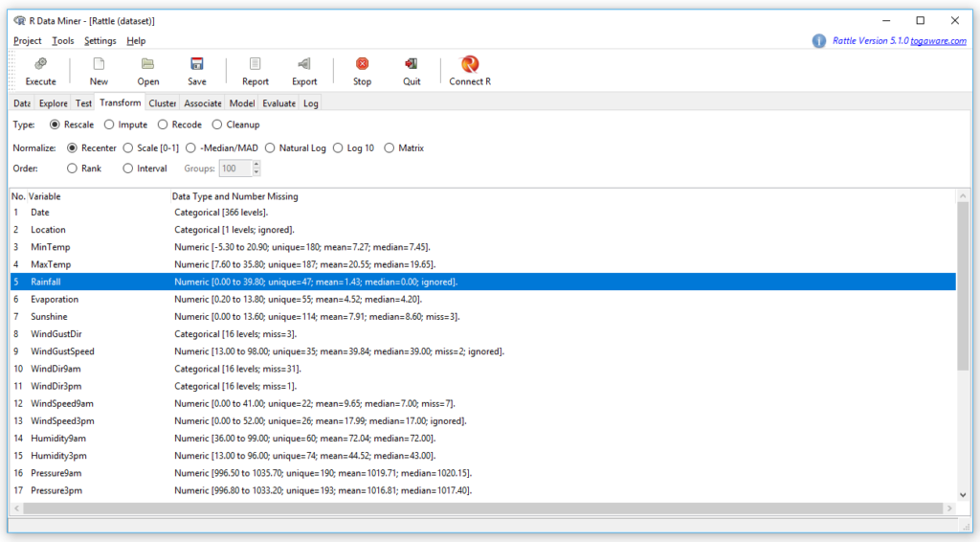Open the Settings menu
The height and width of the screenshot is (542, 980).
click(x=100, y=41)
